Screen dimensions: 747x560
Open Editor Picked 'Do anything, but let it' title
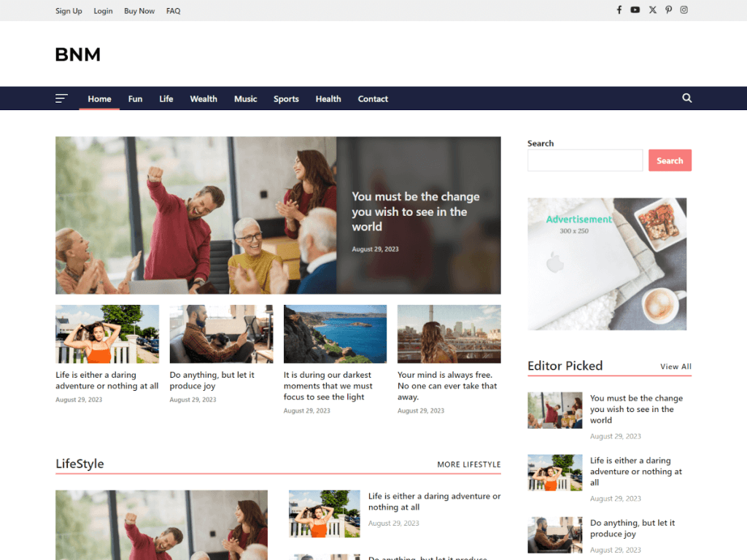632,528
